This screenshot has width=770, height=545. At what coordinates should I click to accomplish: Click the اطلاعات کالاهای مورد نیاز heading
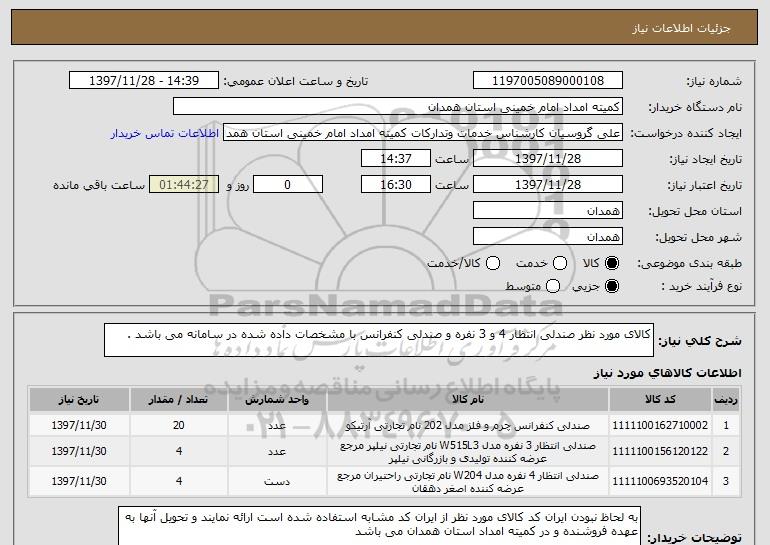667,373
